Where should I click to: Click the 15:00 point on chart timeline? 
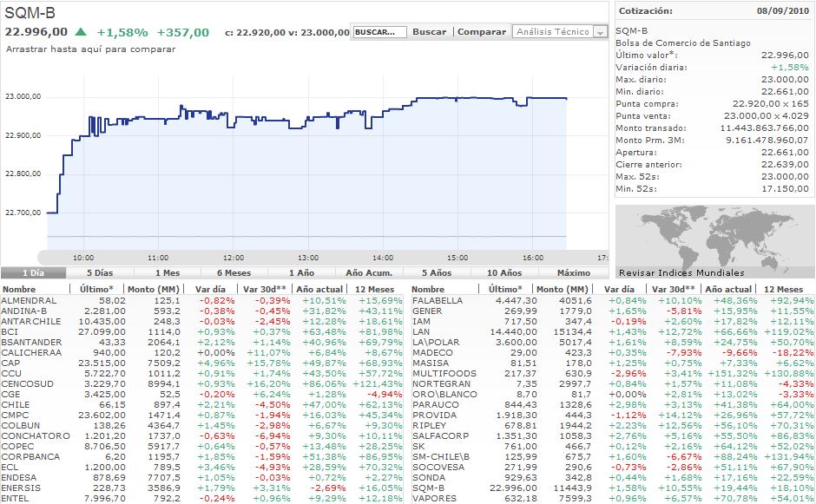tap(457, 258)
